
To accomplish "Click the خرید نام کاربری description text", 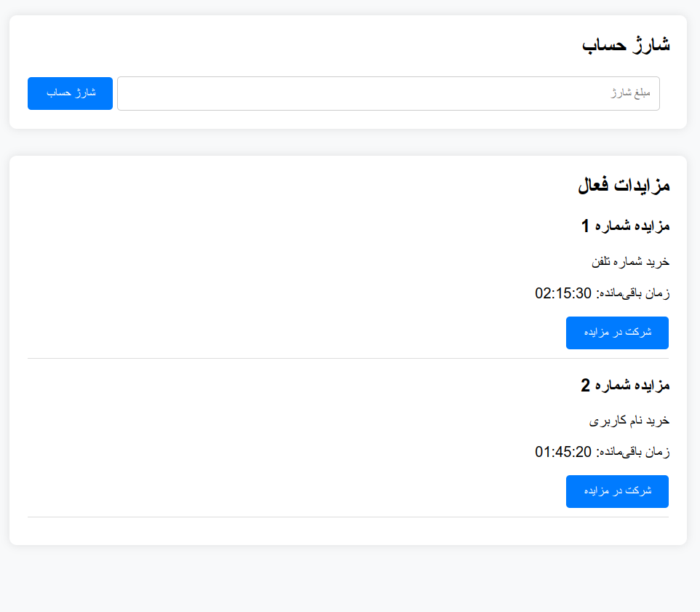I will pyautogui.click(x=629, y=420).
